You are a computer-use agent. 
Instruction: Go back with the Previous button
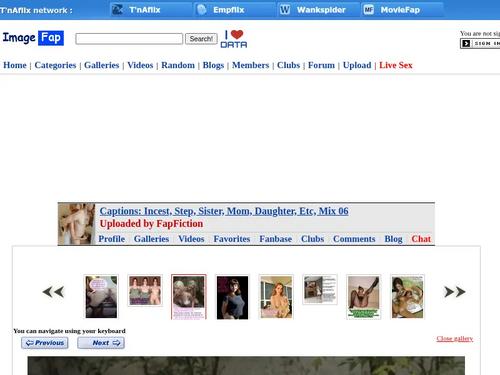pos(45,343)
